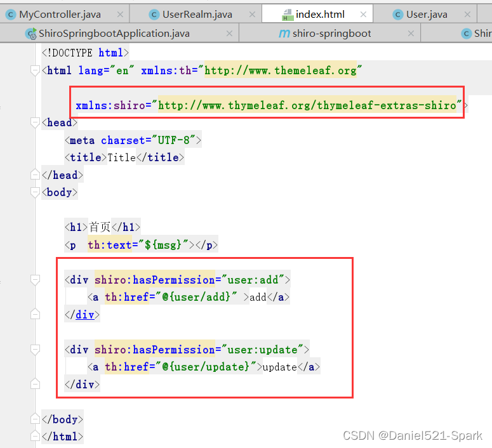This screenshot has width=492, height=448.
Task: Collapse the opening body tag fold marker
Action: tap(35, 192)
